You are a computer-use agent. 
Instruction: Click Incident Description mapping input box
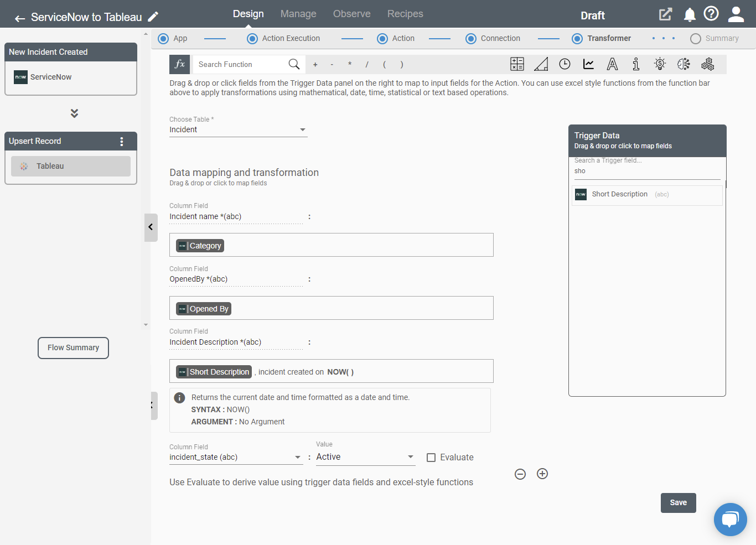click(x=332, y=371)
